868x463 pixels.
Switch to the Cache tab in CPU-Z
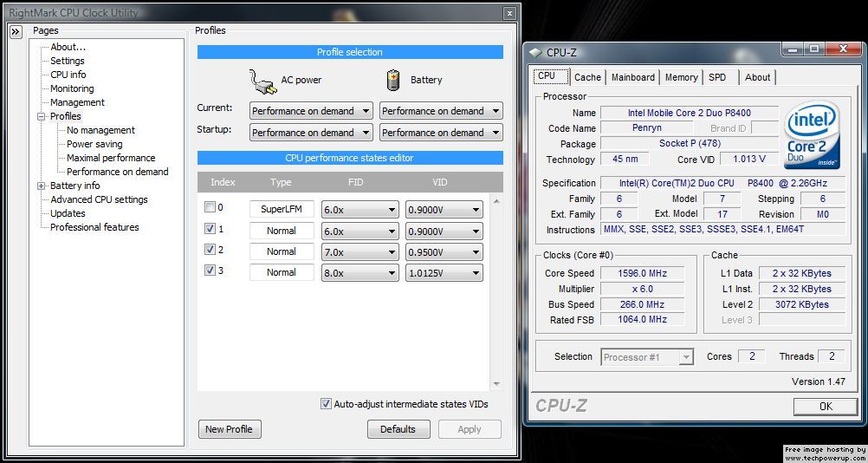(x=587, y=77)
